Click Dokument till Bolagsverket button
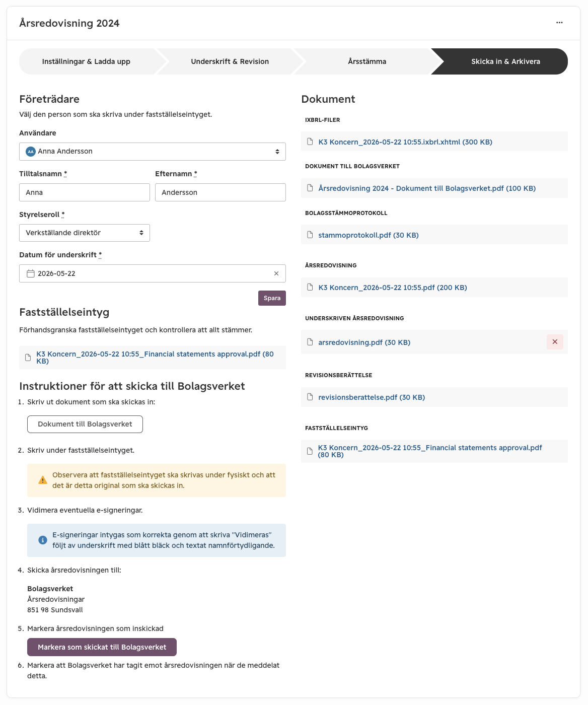Image resolution: width=588 pixels, height=705 pixels. point(85,424)
